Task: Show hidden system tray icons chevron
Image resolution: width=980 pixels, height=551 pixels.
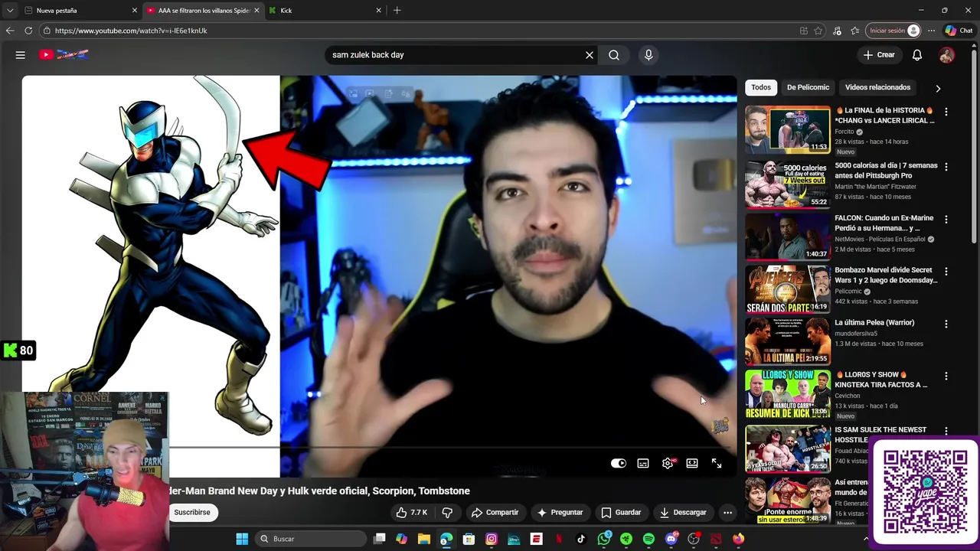Action: coord(866,539)
